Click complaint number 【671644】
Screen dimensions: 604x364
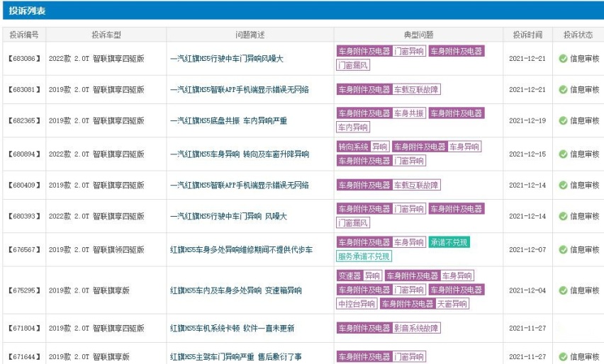point(24,357)
